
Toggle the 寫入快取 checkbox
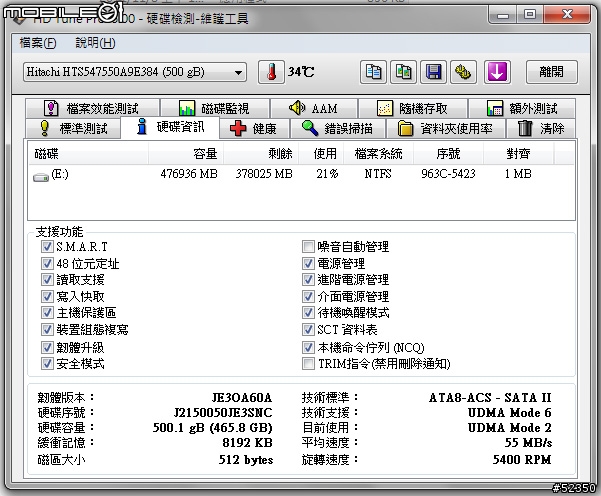click(47, 296)
